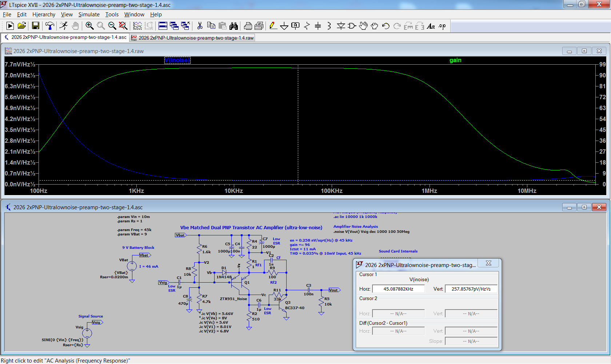Click the Cursor 1 Horz frequency field
The width and height of the screenshot is (611, 364).
[x=398, y=289]
